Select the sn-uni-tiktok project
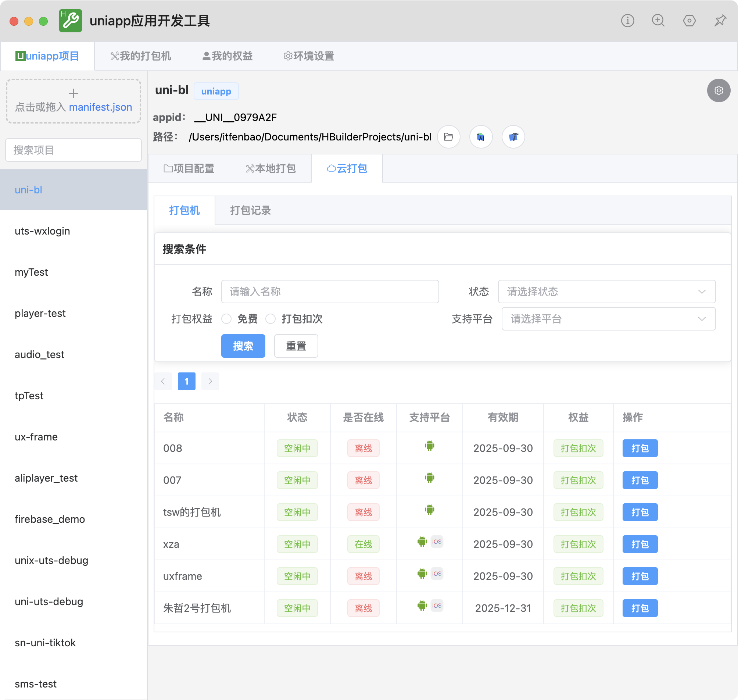The image size is (738, 700). coord(74,643)
